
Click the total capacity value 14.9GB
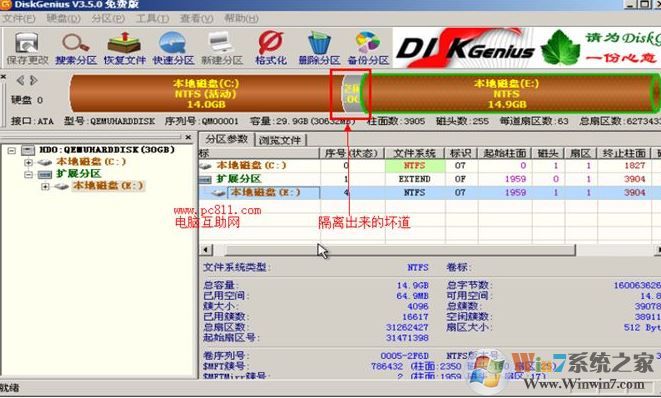412,285
